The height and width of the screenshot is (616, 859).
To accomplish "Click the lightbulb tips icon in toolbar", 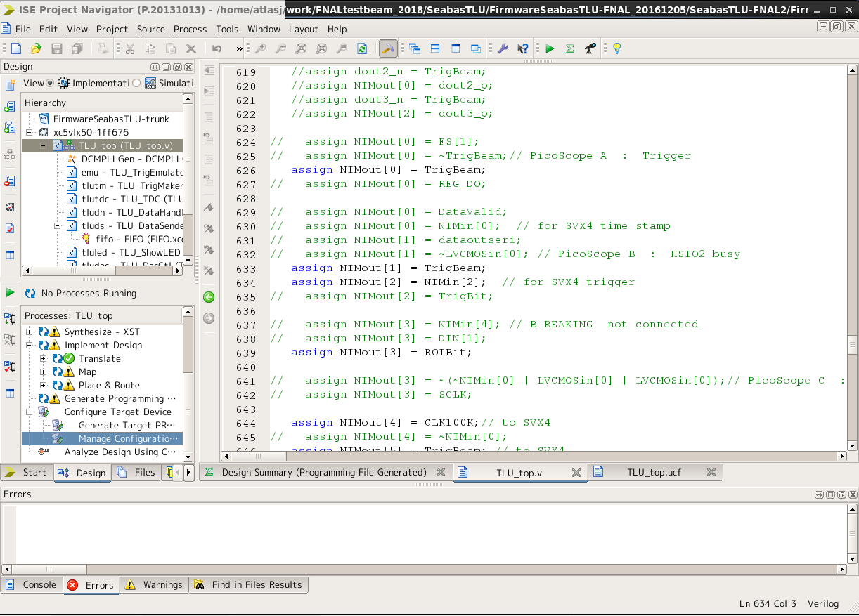I will click(616, 48).
